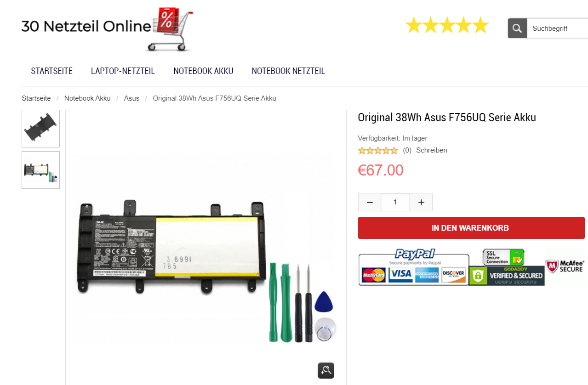Click the Suchbegriff search field
The image size is (588, 385).
(558, 28)
